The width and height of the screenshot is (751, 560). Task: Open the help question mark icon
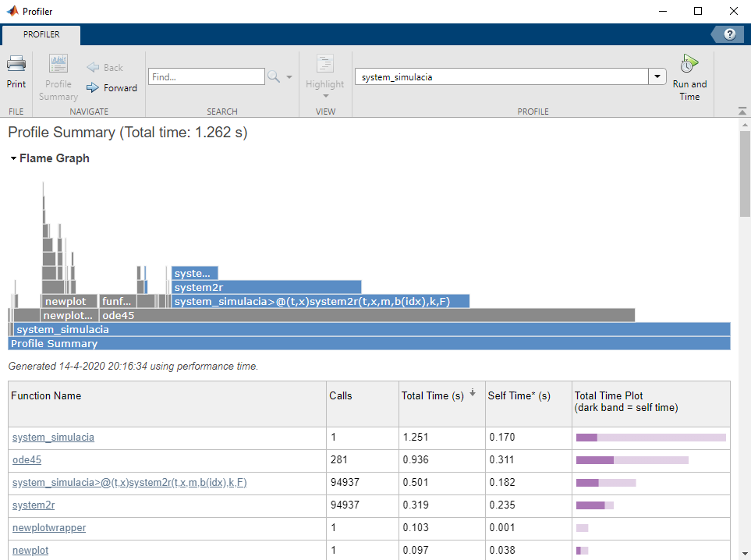pyautogui.click(x=729, y=34)
